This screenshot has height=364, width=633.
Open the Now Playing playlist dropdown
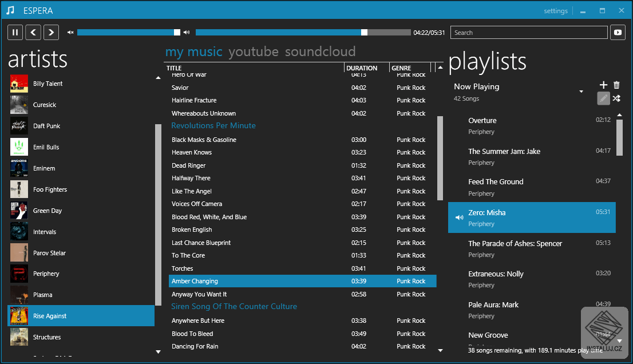[581, 92]
